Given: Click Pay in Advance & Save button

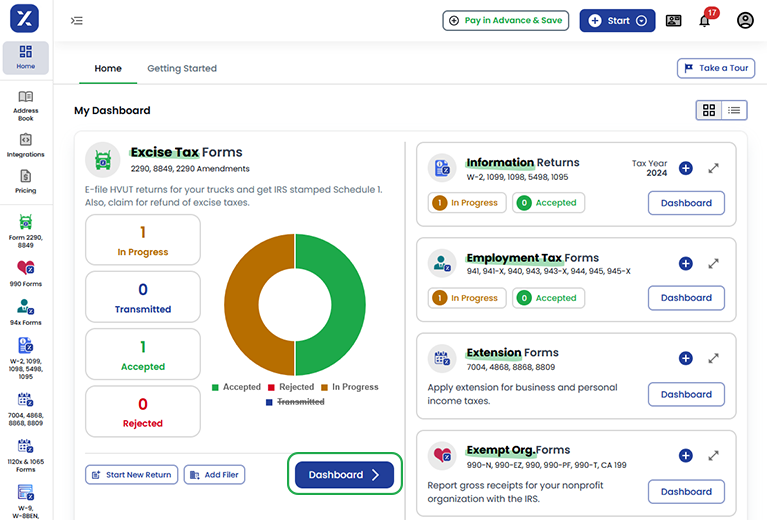Looking at the screenshot, I should (506, 21).
